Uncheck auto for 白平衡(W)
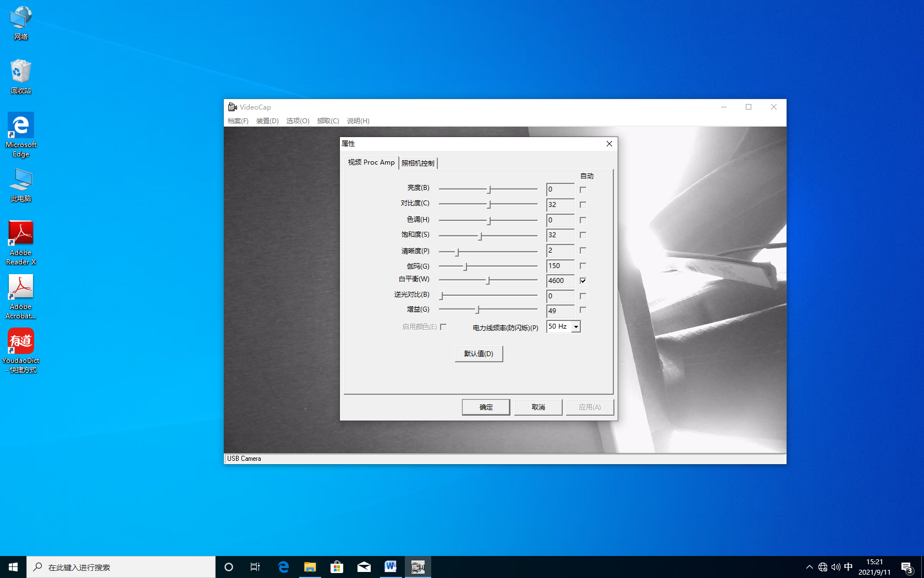The height and width of the screenshot is (578, 924). [583, 281]
